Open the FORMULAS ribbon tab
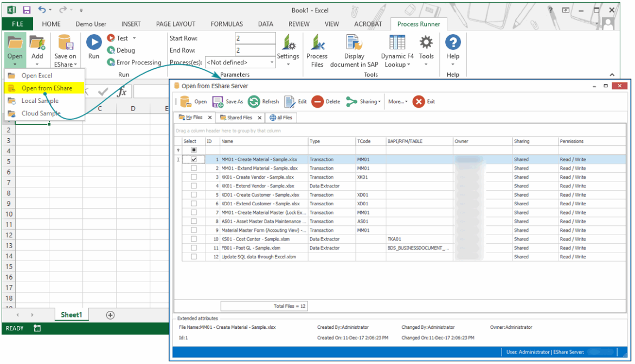 coord(227,24)
